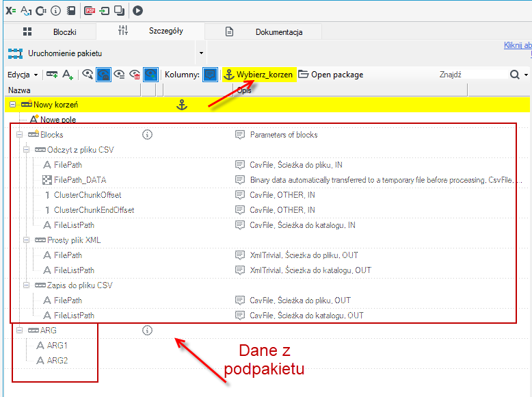The width and height of the screenshot is (532, 397).
Task: Click the info circle icon in top toolbar
Action: 55,11
